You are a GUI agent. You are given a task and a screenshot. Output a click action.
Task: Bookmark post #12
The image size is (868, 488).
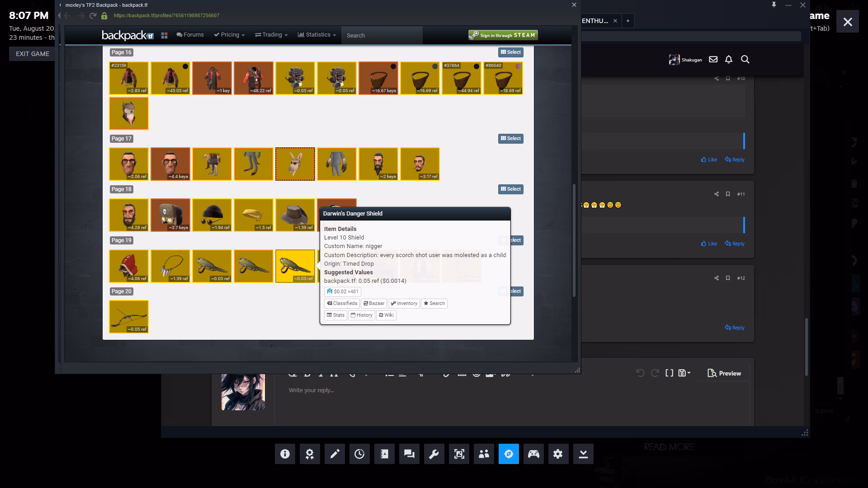tap(728, 278)
